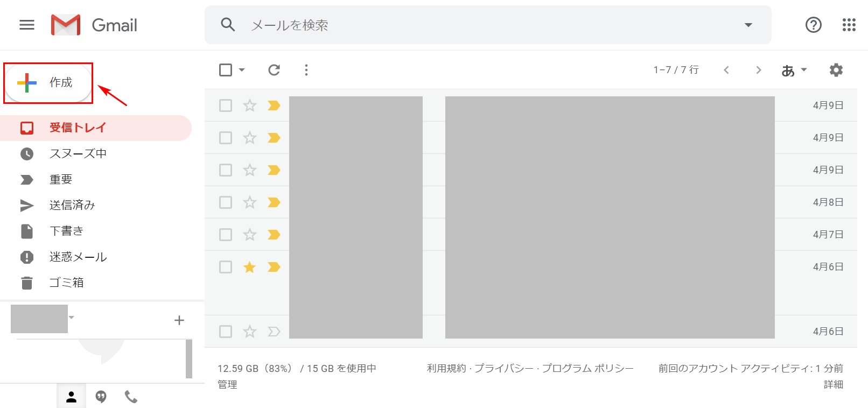The image size is (868, 408).
Task: Toggle the select all checkbox
Action: click(x=226, y=70)
